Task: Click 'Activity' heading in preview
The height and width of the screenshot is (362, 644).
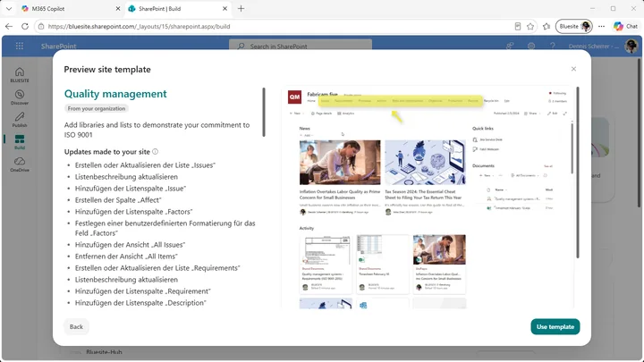Action: 307,228
